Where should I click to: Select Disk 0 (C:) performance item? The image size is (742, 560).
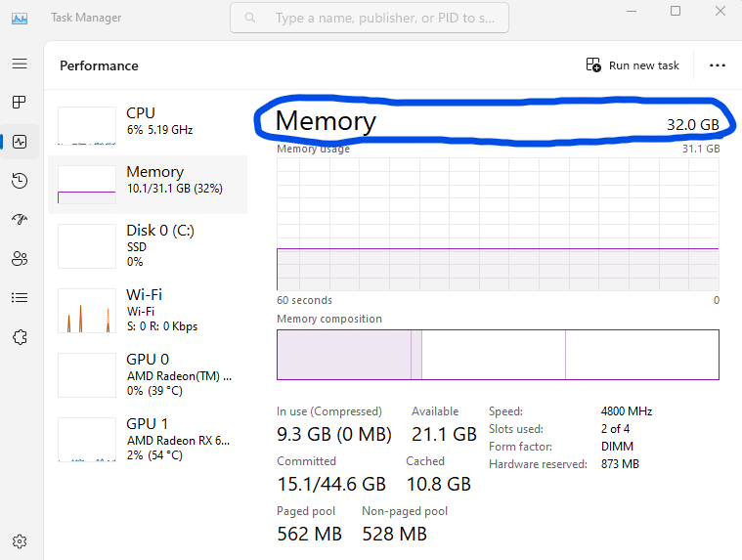pyautogui.click(x=148, y=245)
